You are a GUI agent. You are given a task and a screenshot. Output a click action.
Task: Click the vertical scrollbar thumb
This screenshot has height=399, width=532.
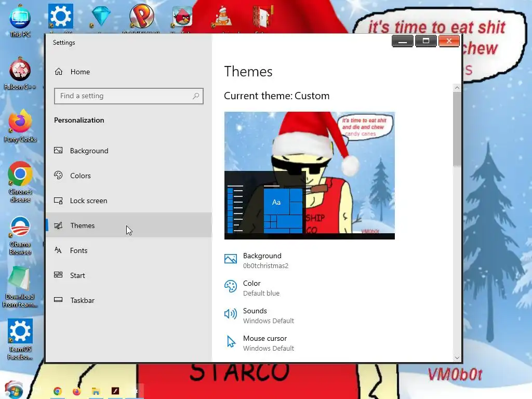457,129
